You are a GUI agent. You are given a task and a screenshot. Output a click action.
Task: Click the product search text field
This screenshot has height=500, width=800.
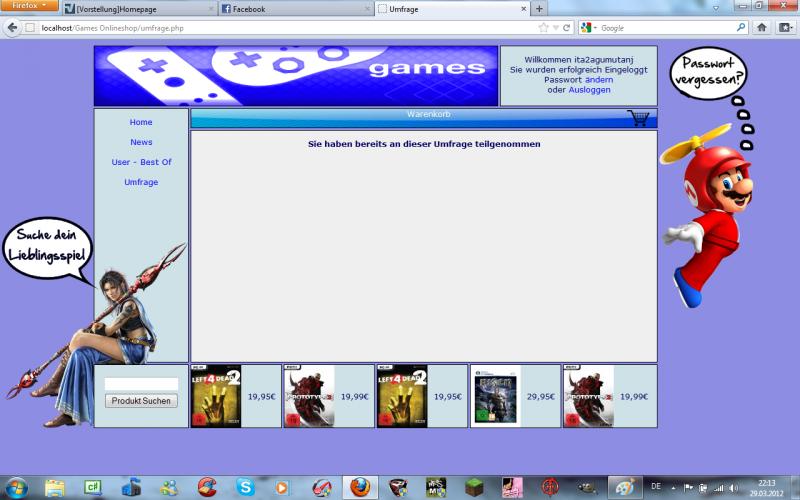(x=141, y=384)
